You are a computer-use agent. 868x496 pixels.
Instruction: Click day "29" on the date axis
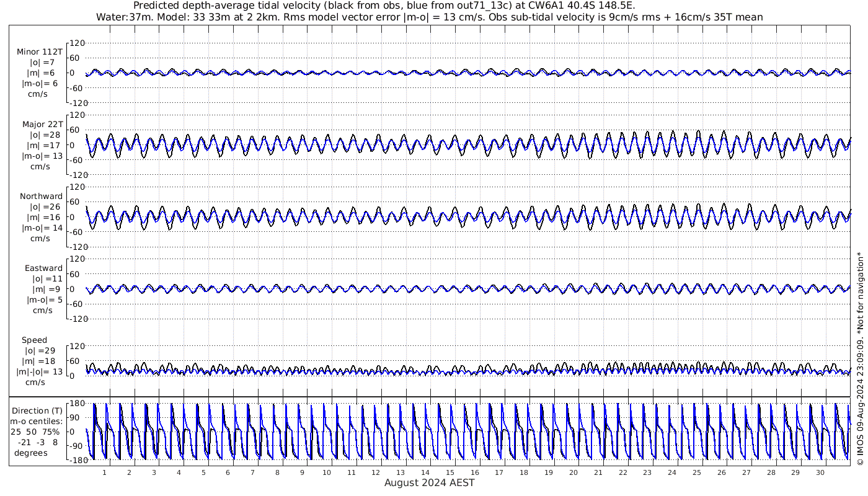tap(795, 472)
